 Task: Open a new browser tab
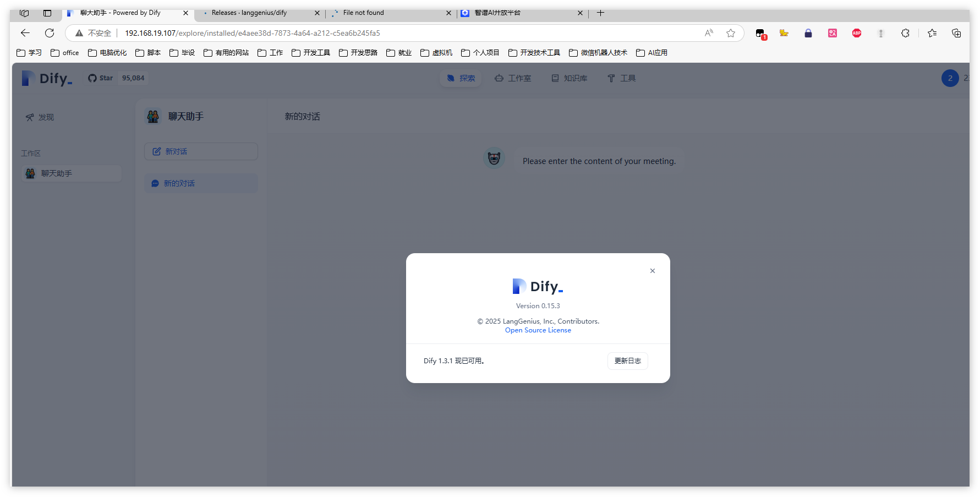tap(600, 13)
